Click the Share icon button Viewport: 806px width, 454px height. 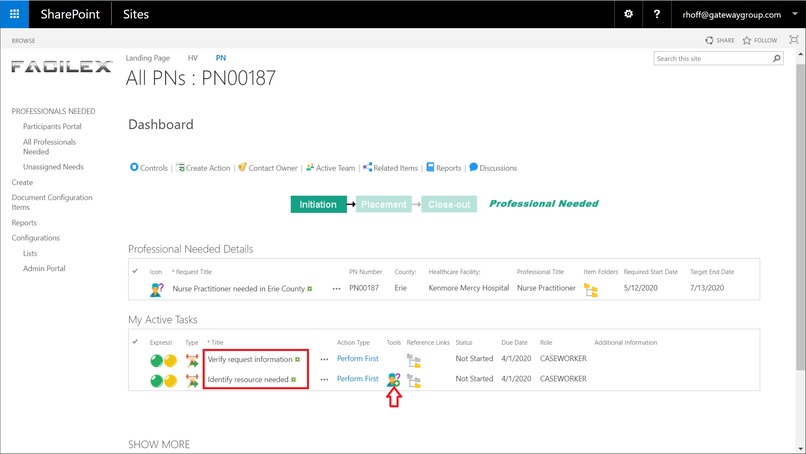(709, 40)
